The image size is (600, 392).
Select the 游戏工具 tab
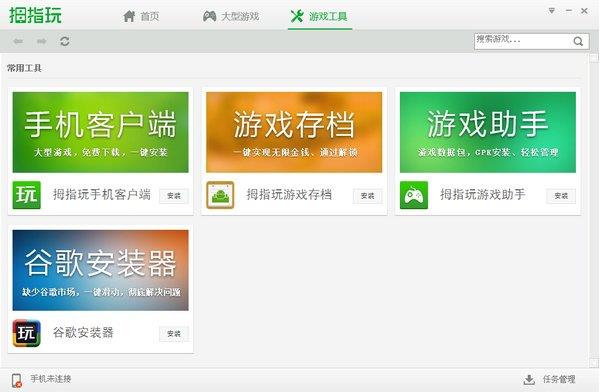[x=319, y=16]
